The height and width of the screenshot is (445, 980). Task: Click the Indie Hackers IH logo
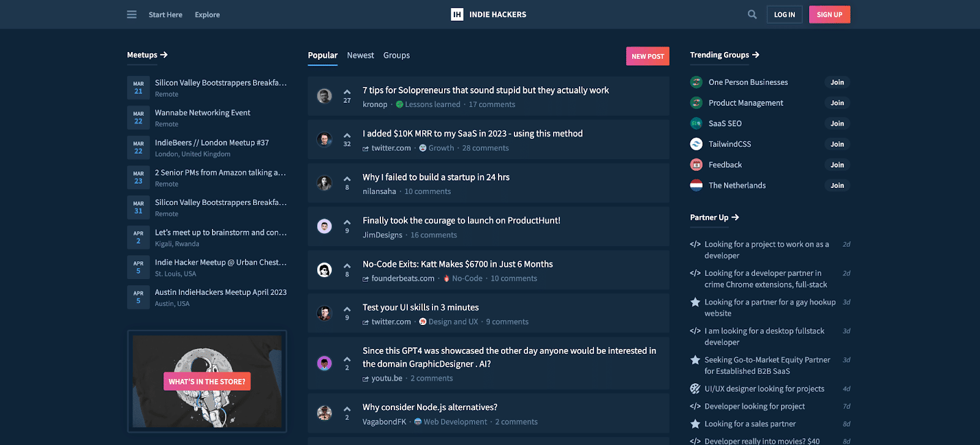(x=457, y=15)
